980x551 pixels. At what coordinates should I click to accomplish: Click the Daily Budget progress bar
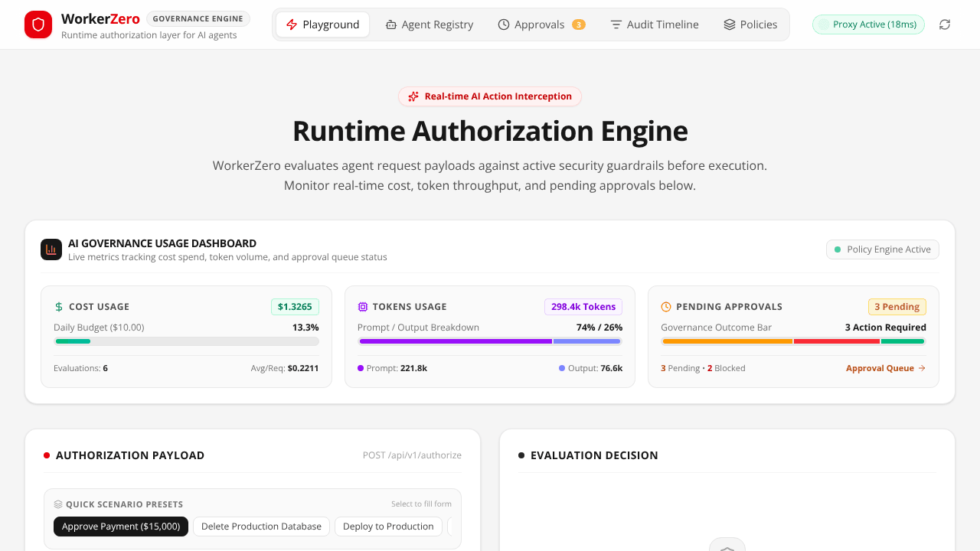pyautogui.click(x=186, y=341)
